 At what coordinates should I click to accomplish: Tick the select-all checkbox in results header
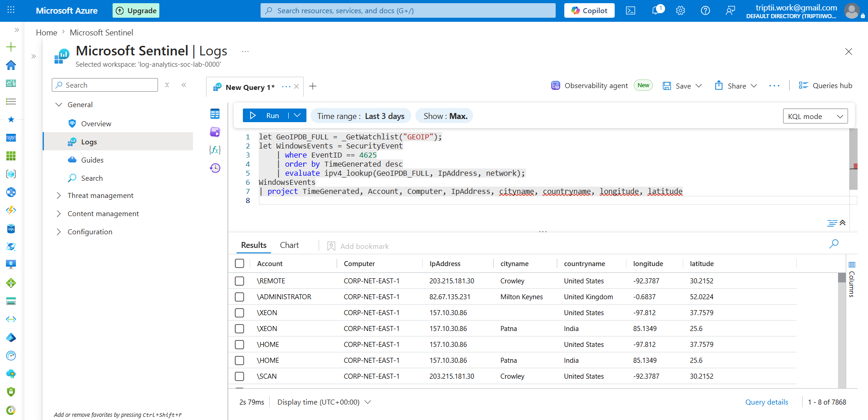tap(240, 263)
